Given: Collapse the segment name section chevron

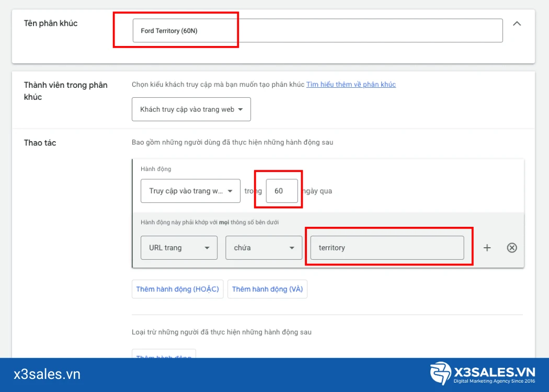Looking at the screenshot, I should [517, 24].
